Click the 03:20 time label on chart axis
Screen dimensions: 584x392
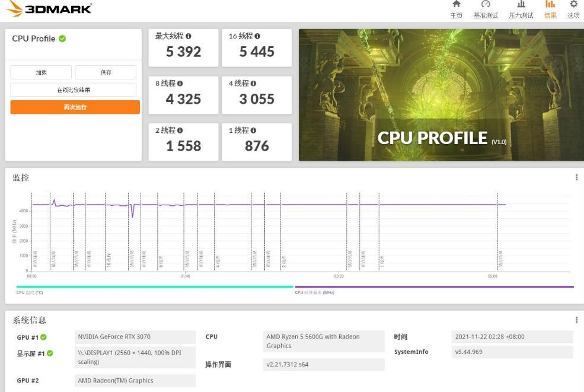[x=339, y=276]
